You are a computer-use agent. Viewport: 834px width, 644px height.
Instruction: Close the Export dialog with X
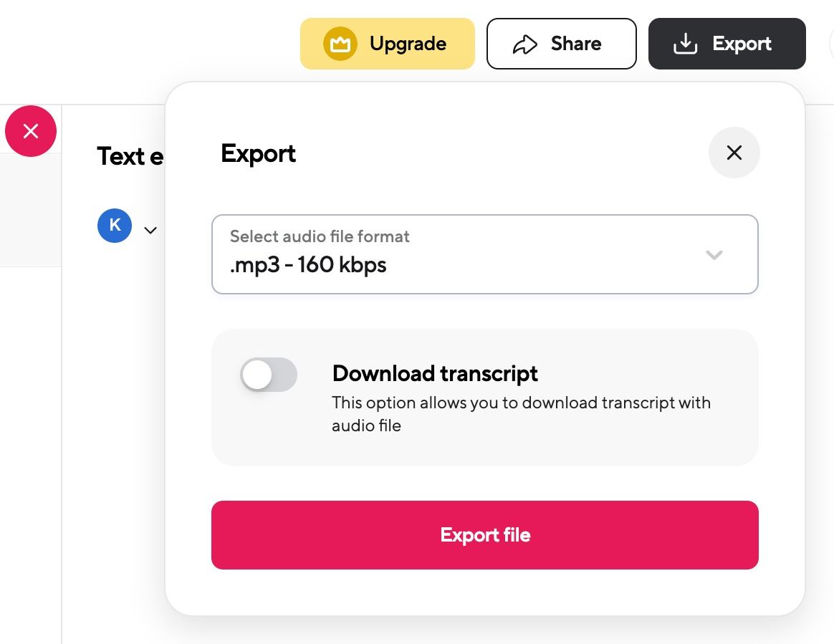734,153
